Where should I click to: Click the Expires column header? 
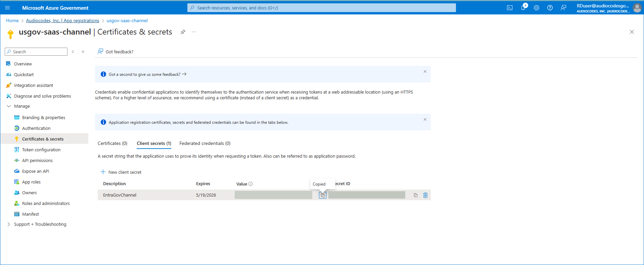[203, 183]
